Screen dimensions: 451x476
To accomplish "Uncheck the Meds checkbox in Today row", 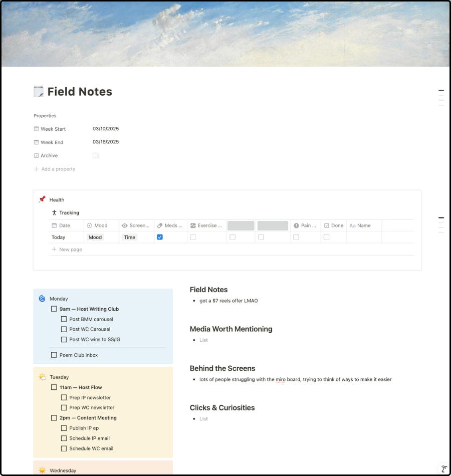I will [160, 237].
